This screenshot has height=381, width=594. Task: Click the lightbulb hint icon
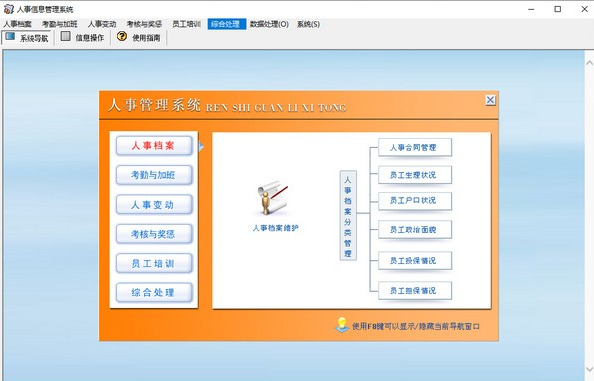(x=342, y=325)
